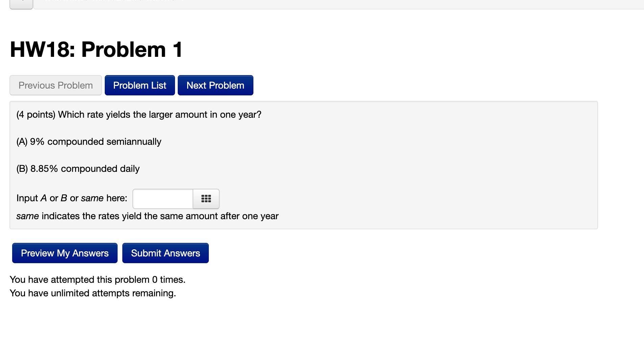Open the Problem List page
The height and width of the screenshot is (343, 644).
click(x=140, y=85)
